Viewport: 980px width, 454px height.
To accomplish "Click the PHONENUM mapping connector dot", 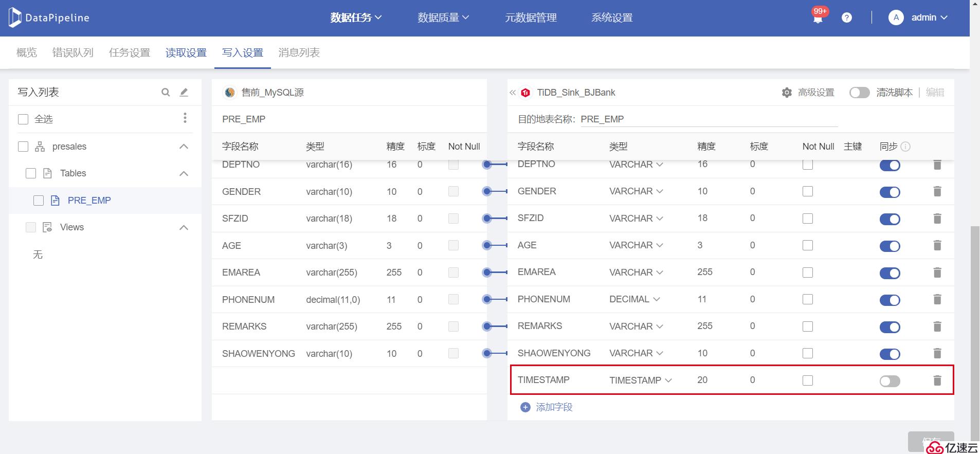I will [487, 299].
